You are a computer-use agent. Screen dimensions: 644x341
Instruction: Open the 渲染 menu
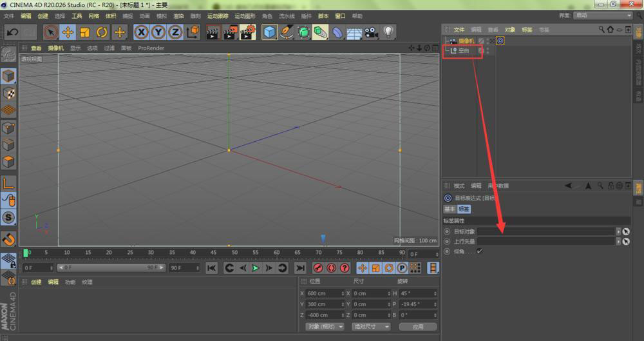click(x=178, y=16)
